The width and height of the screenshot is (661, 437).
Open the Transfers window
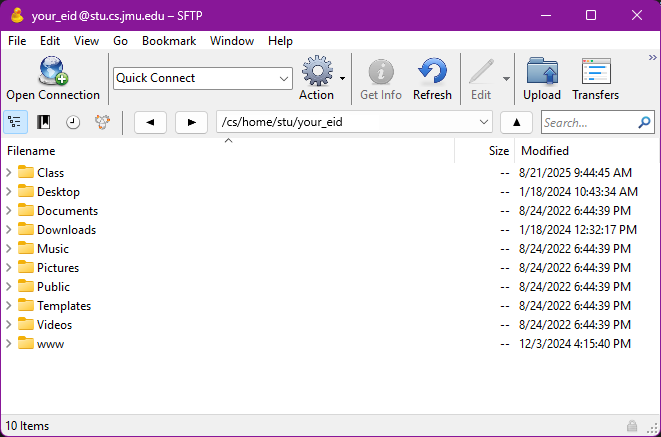point(595,72)
